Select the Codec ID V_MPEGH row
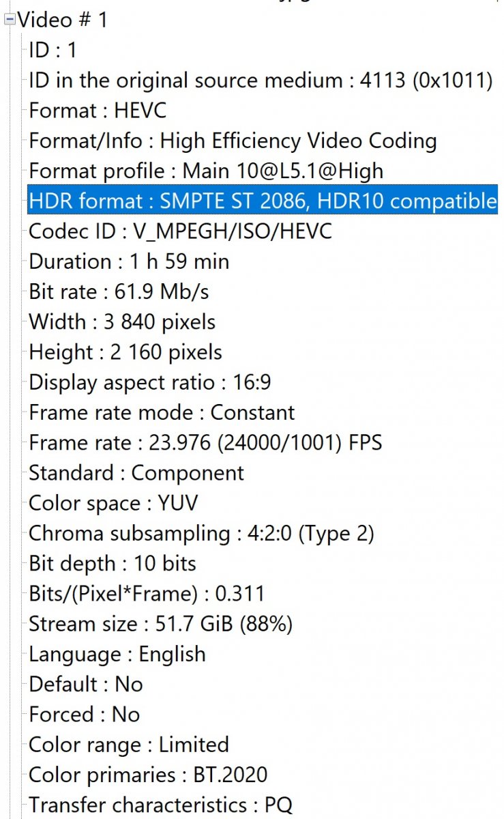 [180, 231]
